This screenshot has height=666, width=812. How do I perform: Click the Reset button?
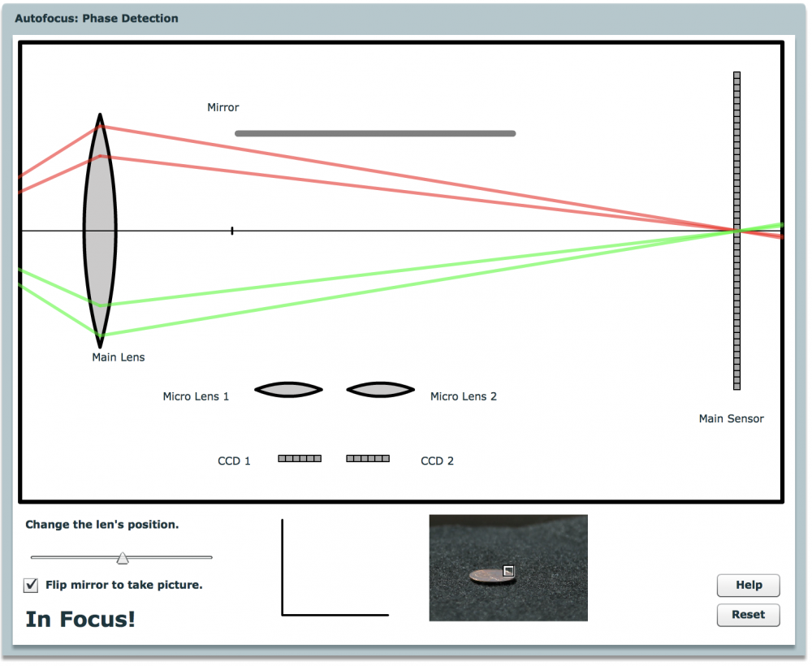[749, 615]
